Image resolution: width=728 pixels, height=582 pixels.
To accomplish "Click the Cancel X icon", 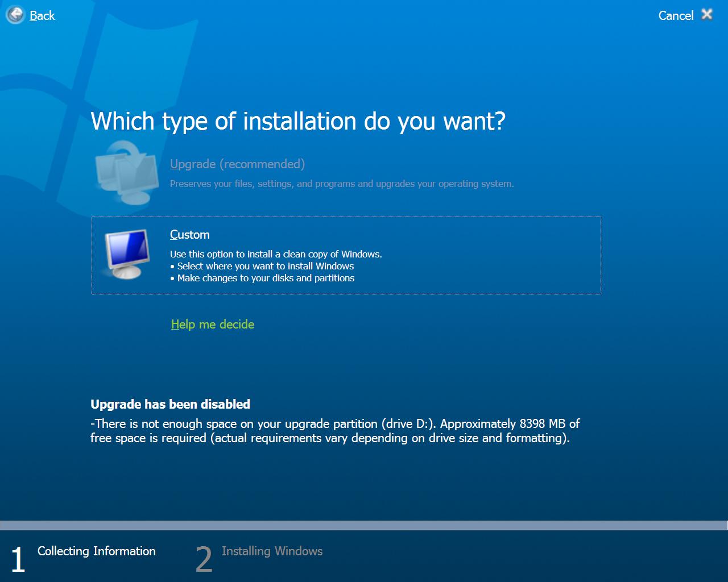I will [706, 14].
